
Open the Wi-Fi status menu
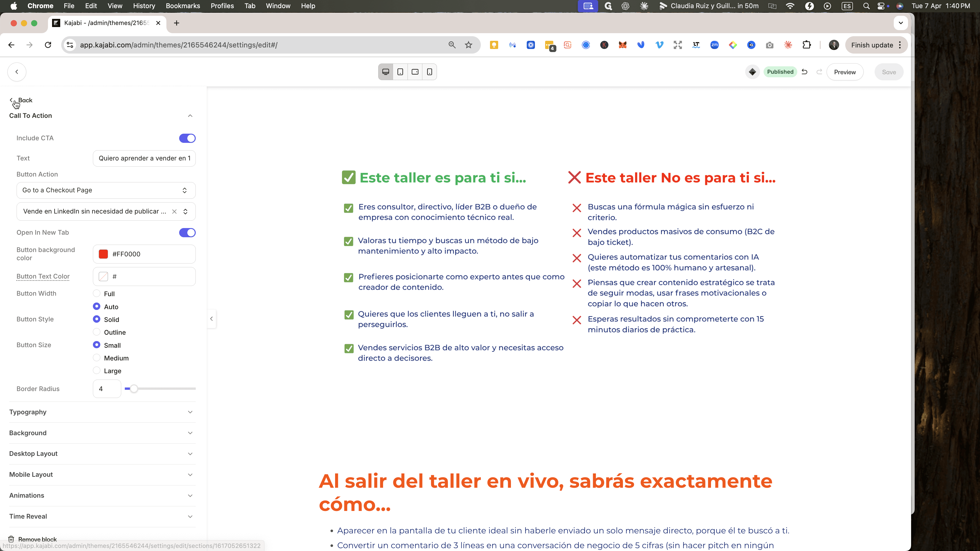tap(790, 6)
